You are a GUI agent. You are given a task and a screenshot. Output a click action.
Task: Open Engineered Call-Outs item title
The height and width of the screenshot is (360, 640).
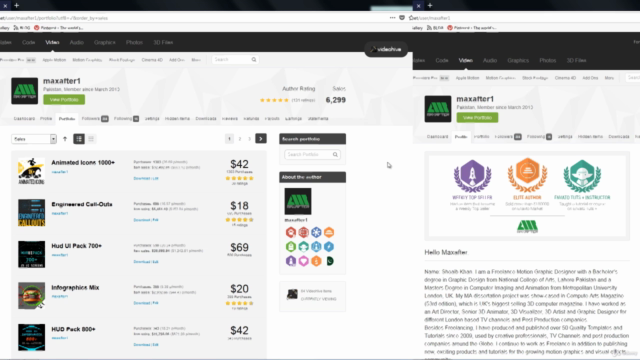(82, 204)
